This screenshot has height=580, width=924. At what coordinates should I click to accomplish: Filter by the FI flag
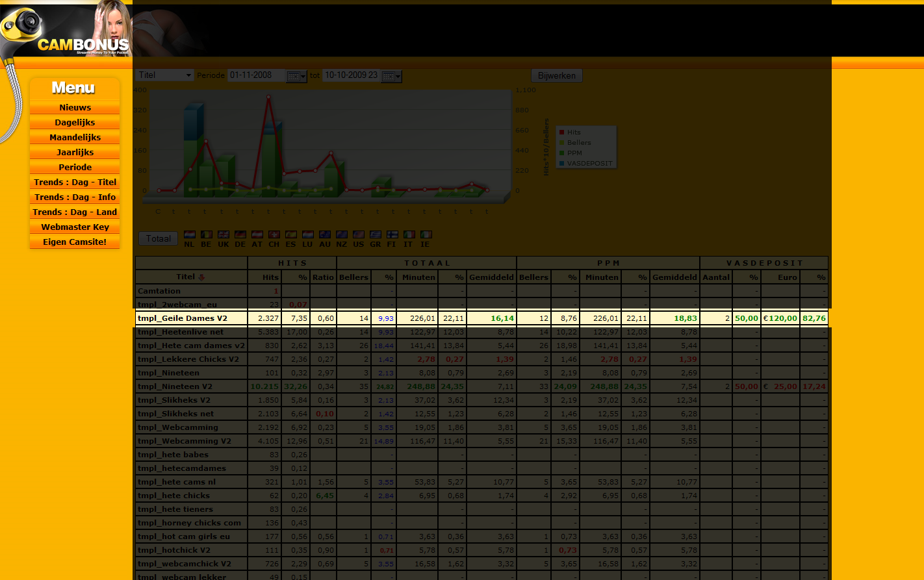coord(392,234)
